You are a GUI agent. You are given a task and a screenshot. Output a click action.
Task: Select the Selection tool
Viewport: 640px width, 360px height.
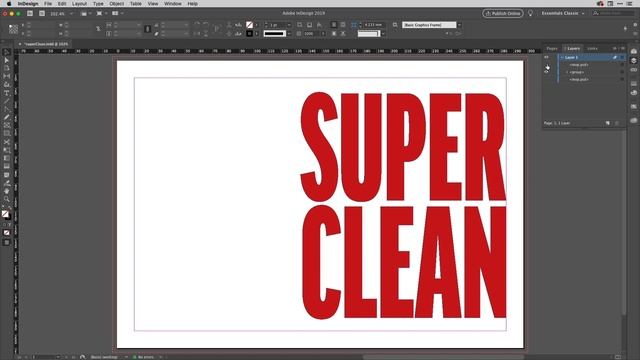[7, 52]
